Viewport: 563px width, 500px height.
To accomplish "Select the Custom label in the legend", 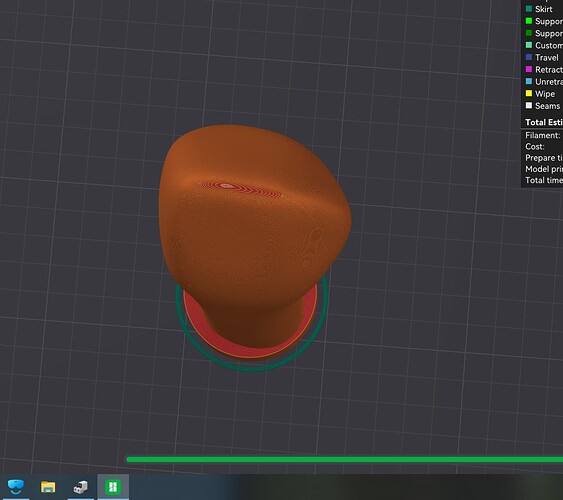I will [549, 45].
